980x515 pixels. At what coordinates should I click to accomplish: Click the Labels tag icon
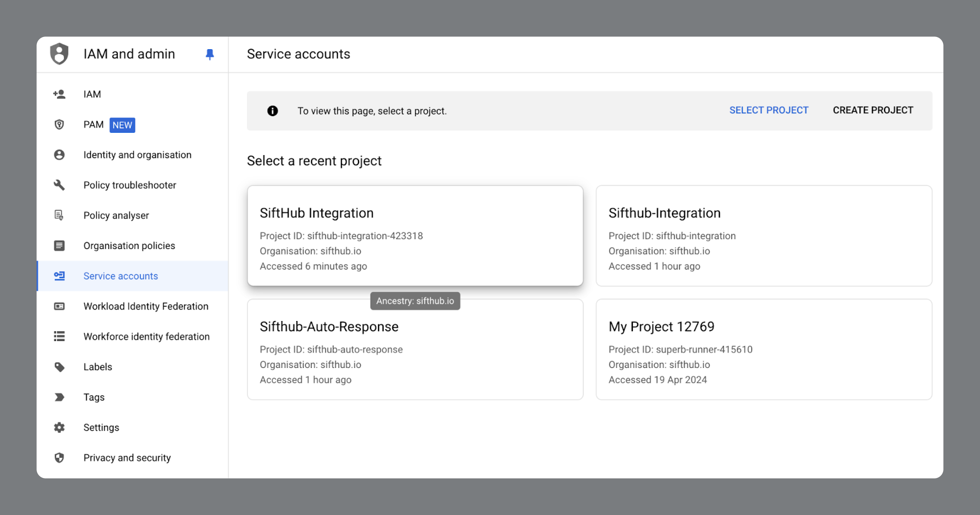pos(59,367)
